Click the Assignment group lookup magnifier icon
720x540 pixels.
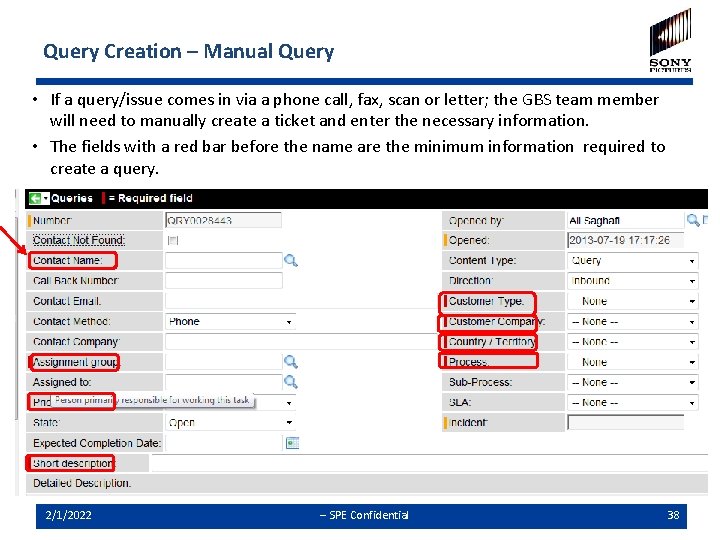pos(291,362)
